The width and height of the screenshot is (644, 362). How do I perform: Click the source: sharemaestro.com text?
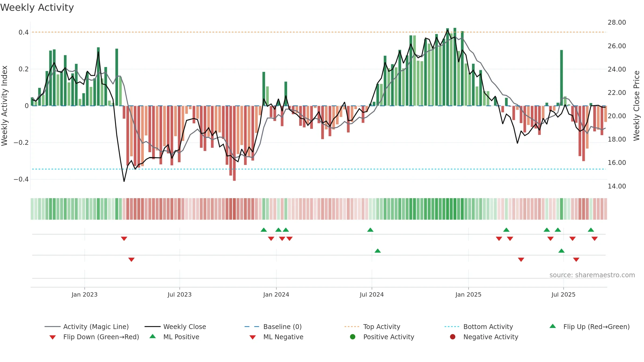(x=592, y=275)
